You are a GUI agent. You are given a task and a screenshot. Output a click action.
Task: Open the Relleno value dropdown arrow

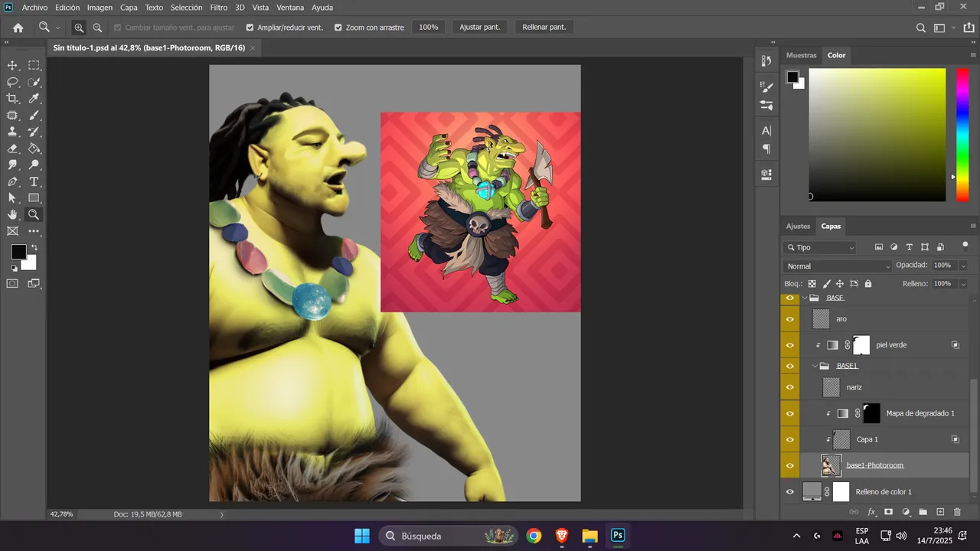pos(963,284)
